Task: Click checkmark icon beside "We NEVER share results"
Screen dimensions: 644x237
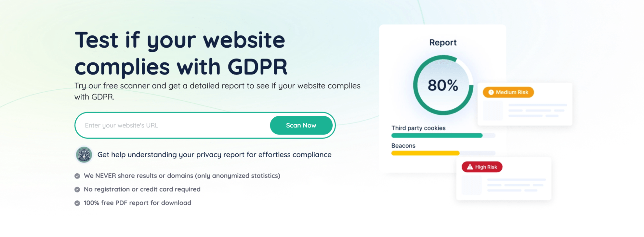Action: pyautogui.click(x=77, y=176)
